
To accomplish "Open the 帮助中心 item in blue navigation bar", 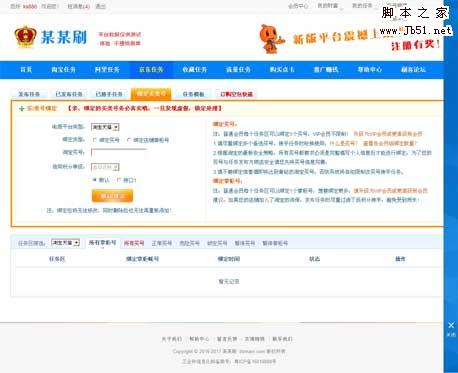I will [370, 70].
